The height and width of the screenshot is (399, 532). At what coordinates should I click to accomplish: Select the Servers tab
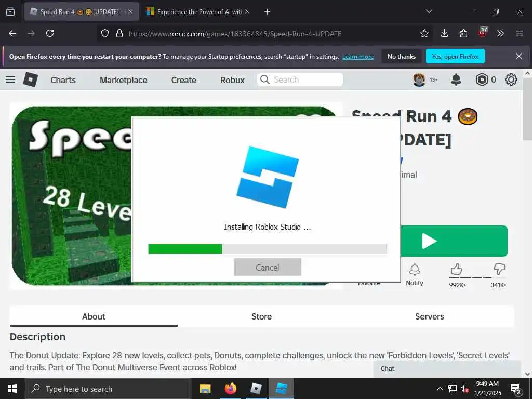coord(429,316)
